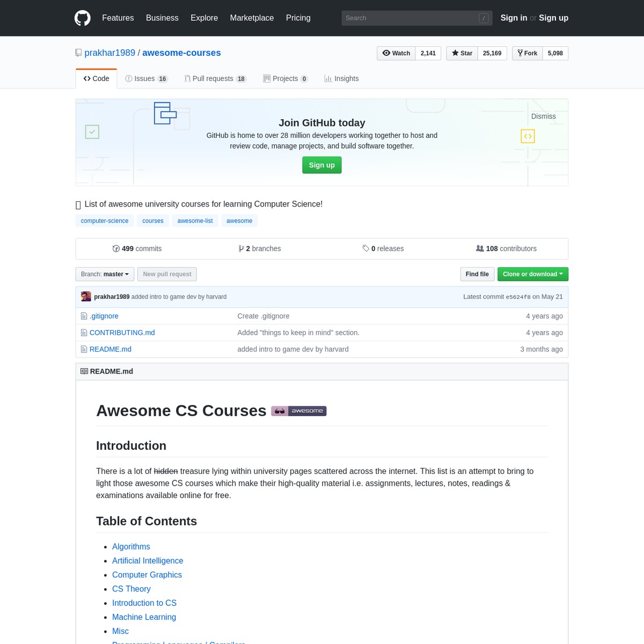Viewport: 644px width, 644px height.
Task: Open the CONTRIBUTING.md file
Action: (x=122, y=333)
